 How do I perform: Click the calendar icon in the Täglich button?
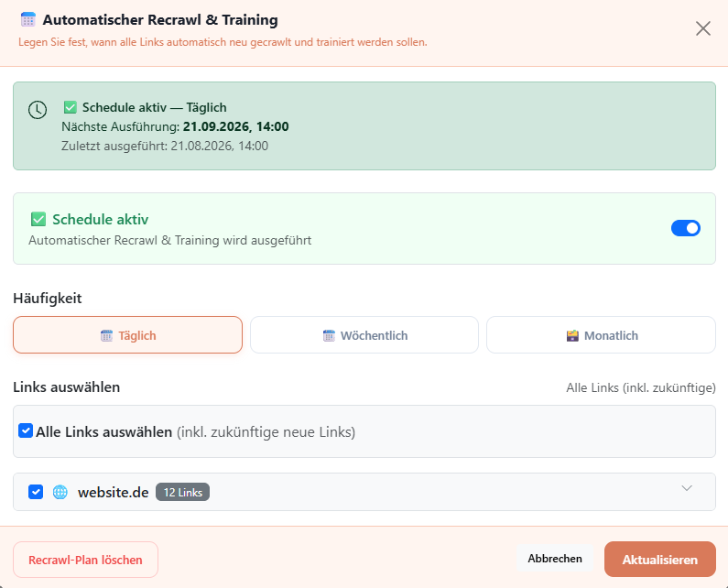(x=107, y=335)
